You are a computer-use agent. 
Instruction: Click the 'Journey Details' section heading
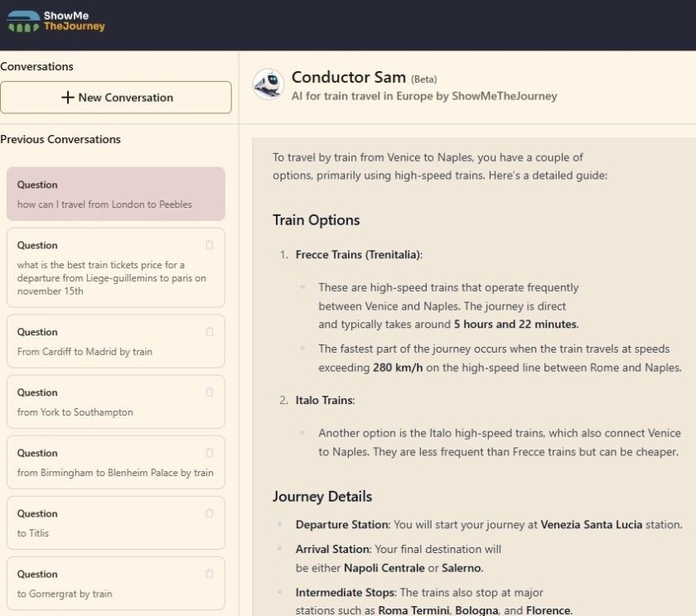tap(321, 497)
